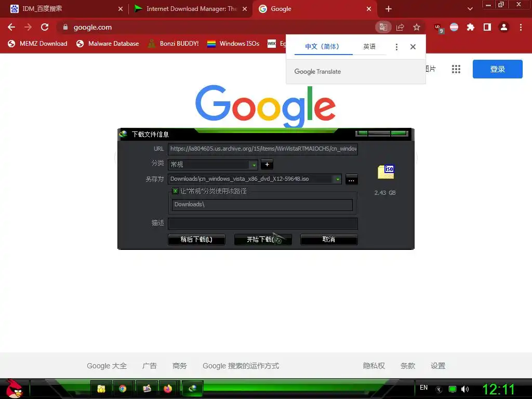Open the Chrome profile avatar
532x399 pixels.
pos(504,27)
